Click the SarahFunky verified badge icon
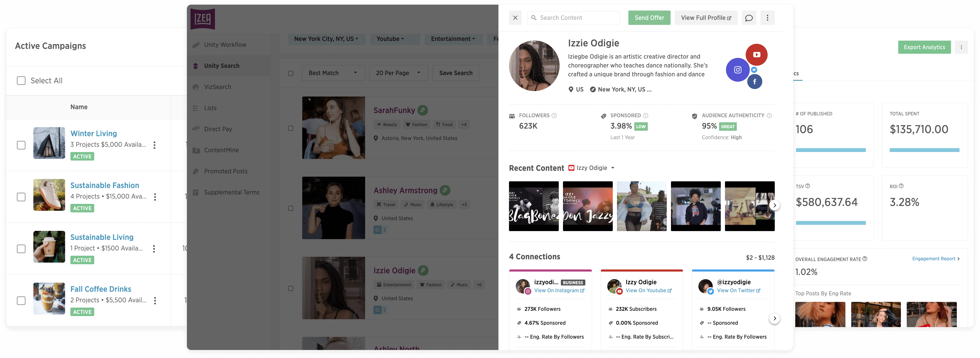The width and height of the screenshot is (980, 358). [x=422, y=110]
